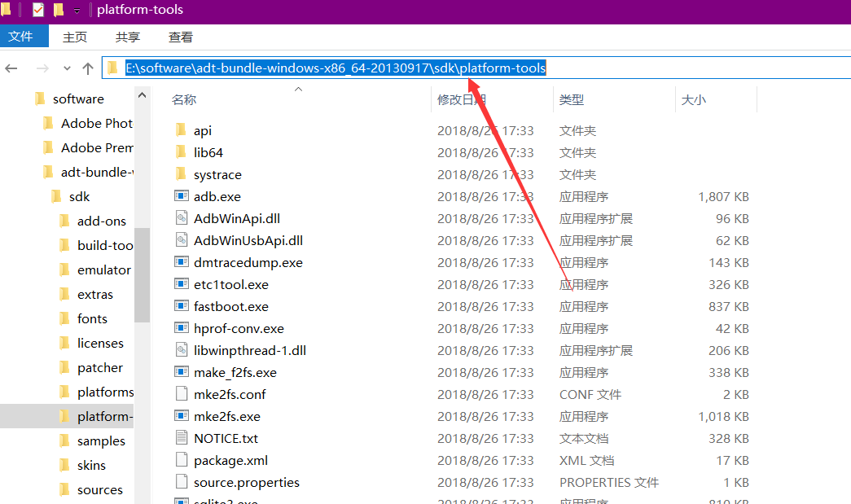Click the navigation pane scroll-up arrow
Image resolution: width=851 pixels, height=504 pixels.
pyautogui.click(x=143, y=95)
